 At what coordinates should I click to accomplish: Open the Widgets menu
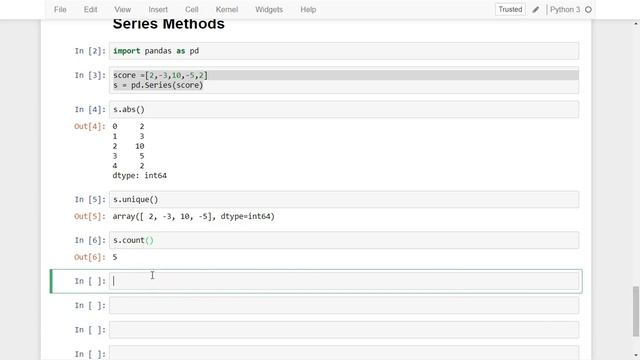[269, 9]
